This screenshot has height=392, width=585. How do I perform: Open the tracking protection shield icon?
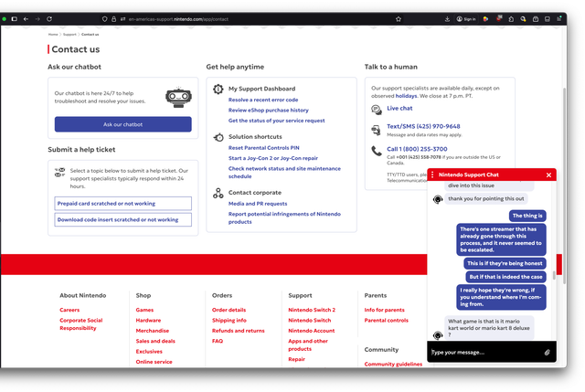pyautogui.click(x=105, y=19)
